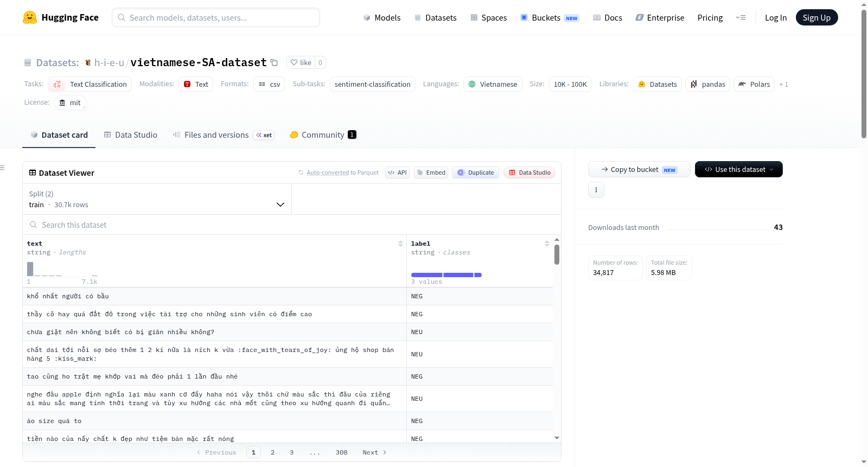Open Buckets in top navigation
This screenshot has height=467, width=868.
point(550,17)
